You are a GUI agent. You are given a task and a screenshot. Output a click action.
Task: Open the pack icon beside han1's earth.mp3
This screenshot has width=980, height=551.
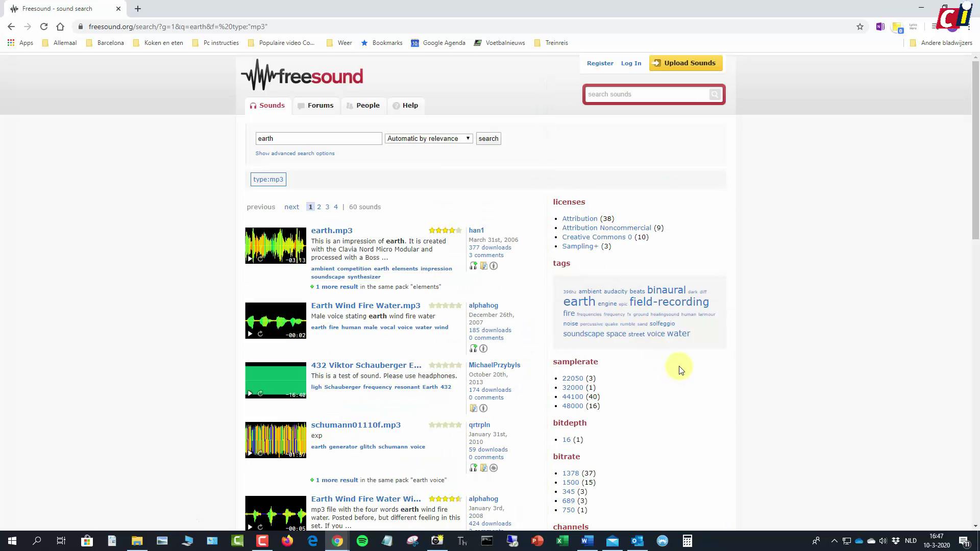tap(483, 266)
